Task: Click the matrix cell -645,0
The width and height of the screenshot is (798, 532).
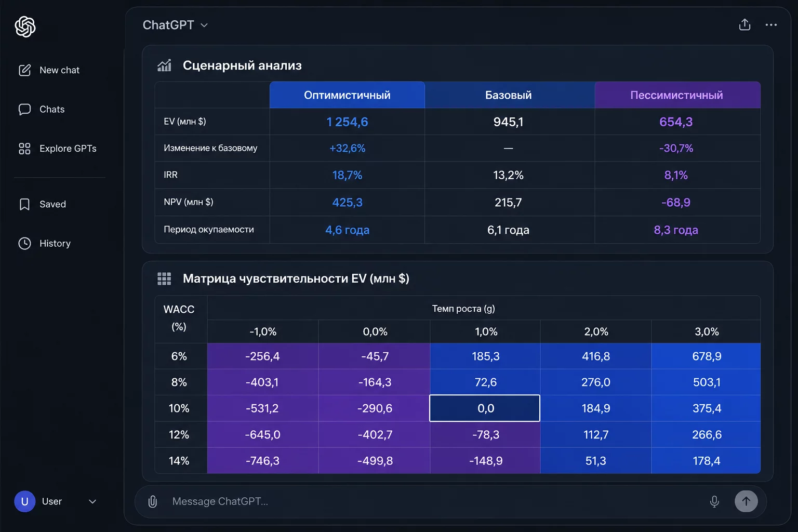Action: (262, 435)
